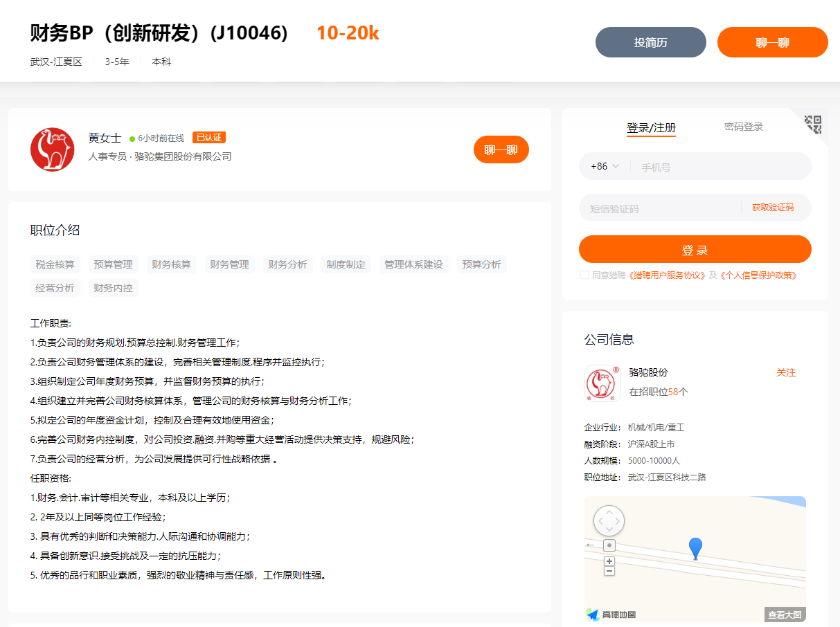Screen dimensions: 840x627
Task: Click the 投简历 button
Action: click(650, 42)
